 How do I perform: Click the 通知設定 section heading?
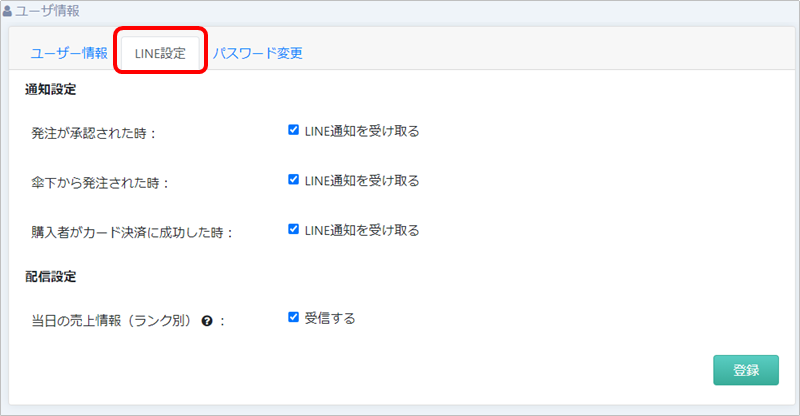coord(51,89)
